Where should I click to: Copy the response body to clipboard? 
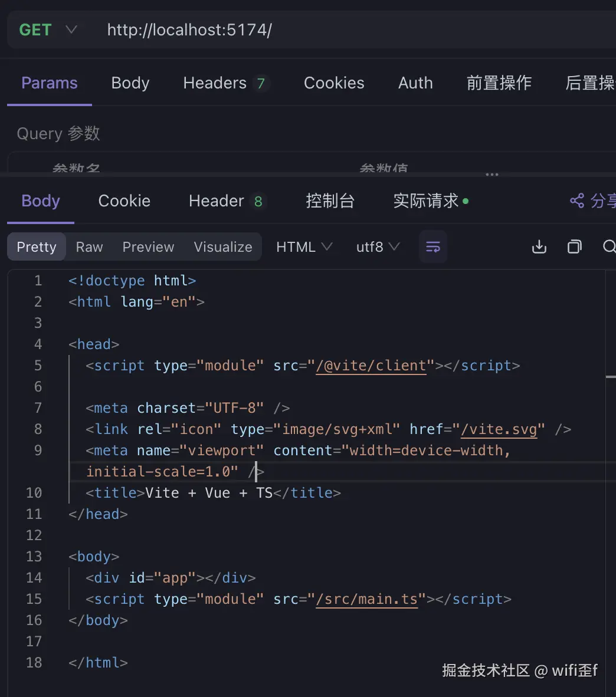tap(574, 247)
